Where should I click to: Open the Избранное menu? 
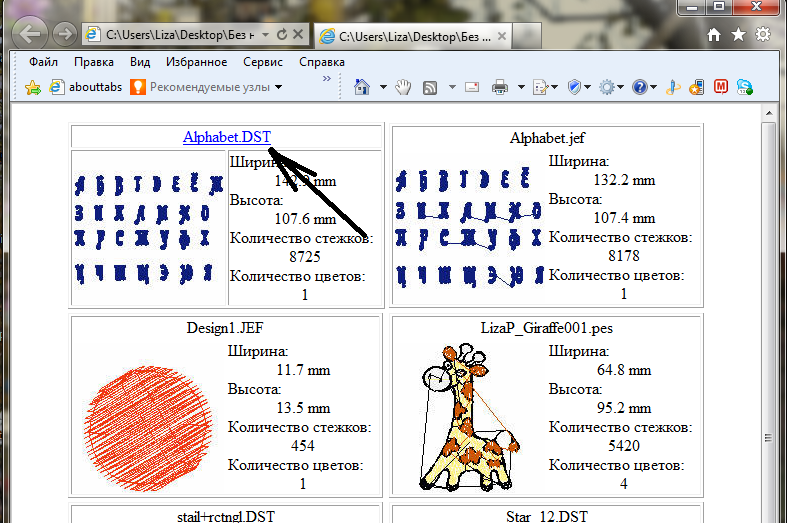tap(195, 62)
